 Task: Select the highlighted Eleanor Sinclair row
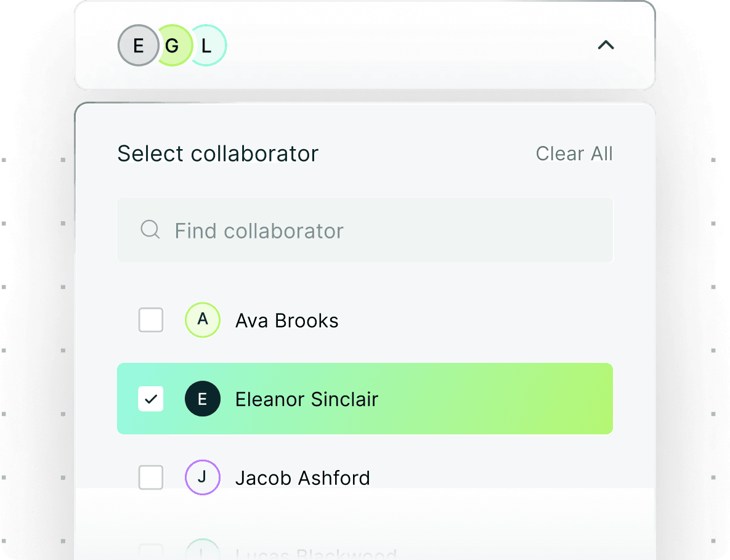[x=365, y=399]
